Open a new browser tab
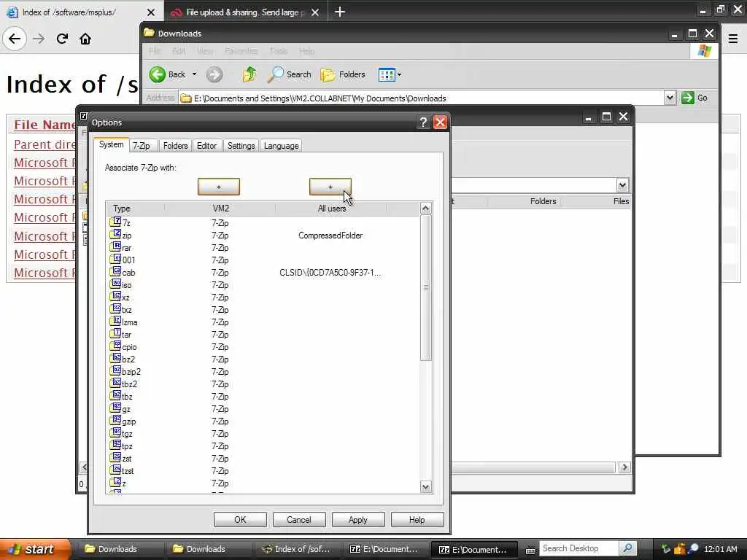 (340, 12)
